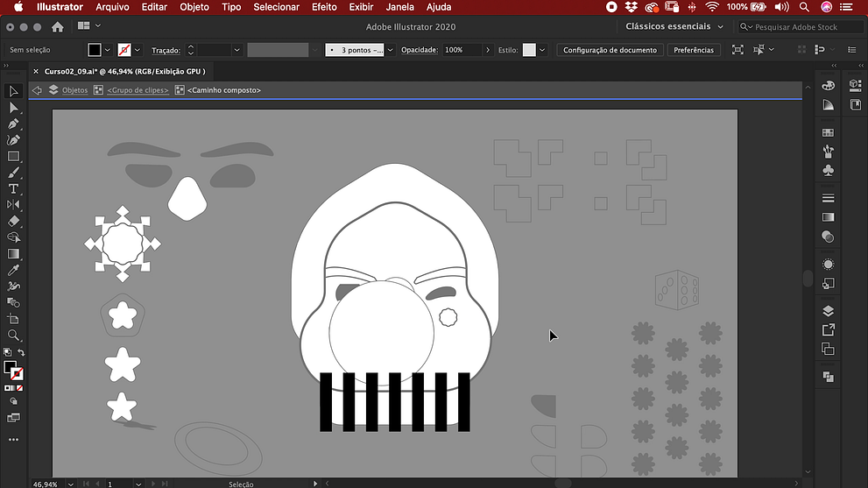Select the Pen tool
This screenshot has width=868, height=488.
coord(13,124)
